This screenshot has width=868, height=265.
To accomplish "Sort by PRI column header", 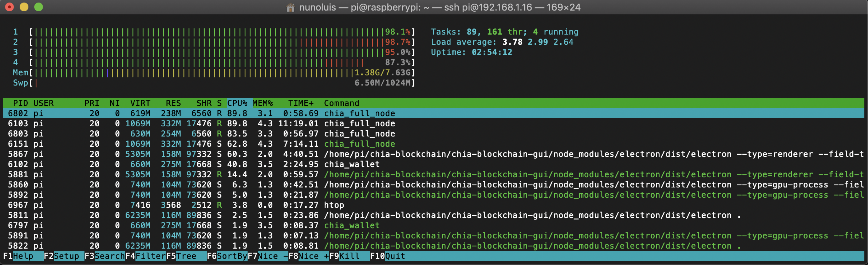I will click(92, 103).
